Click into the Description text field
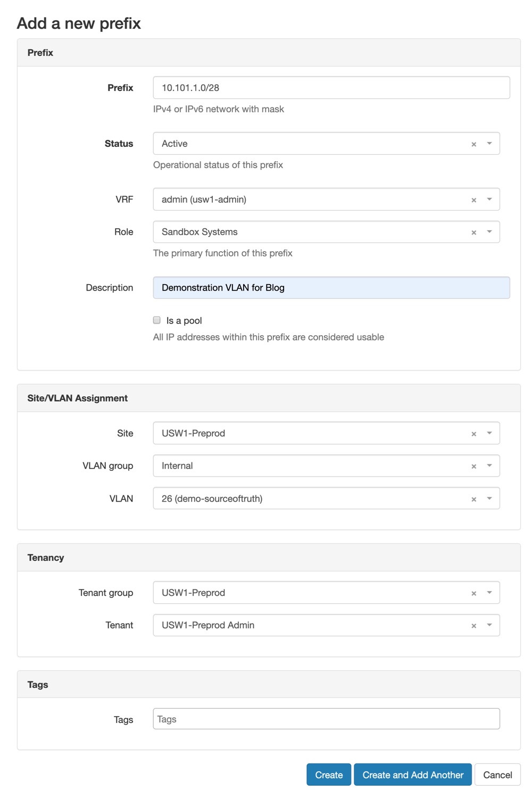532x790 pixels. point(331,288)
